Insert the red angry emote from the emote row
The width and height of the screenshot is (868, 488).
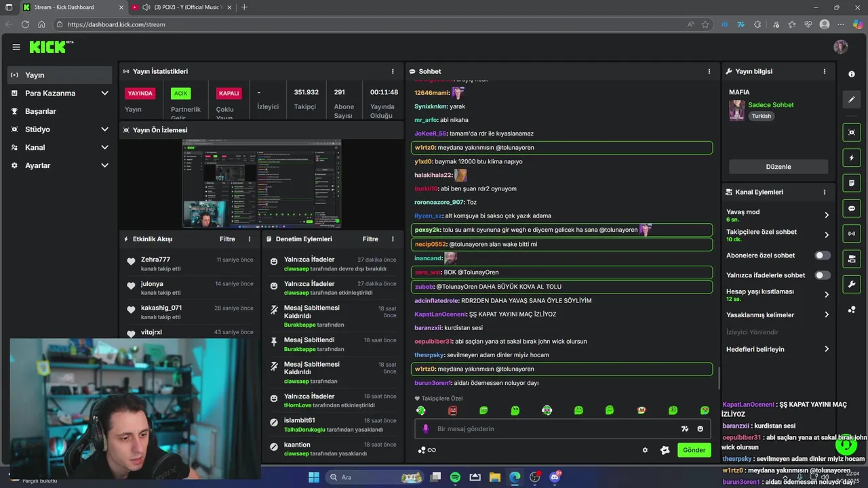click(x=453, y=411)
